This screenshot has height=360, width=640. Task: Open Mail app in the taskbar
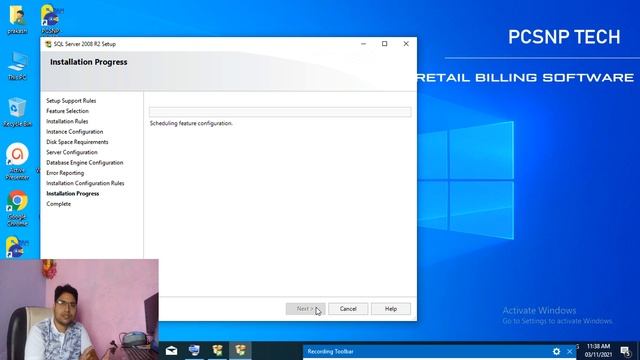171,350
